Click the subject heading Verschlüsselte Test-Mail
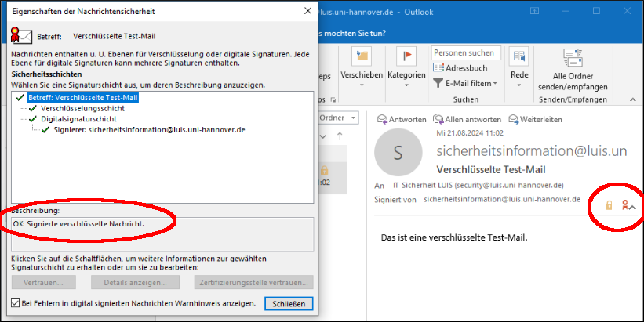 point(491,169)
